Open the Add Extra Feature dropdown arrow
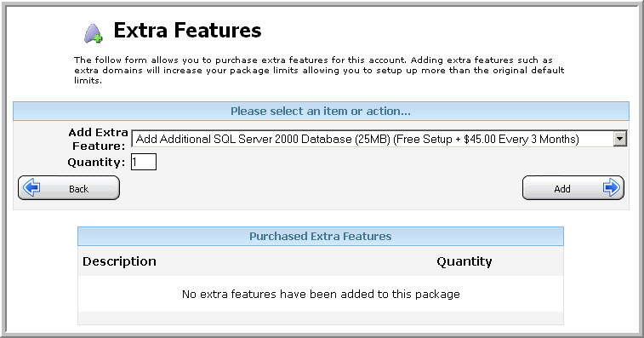 pyautogui.click(x=620, y=139)
